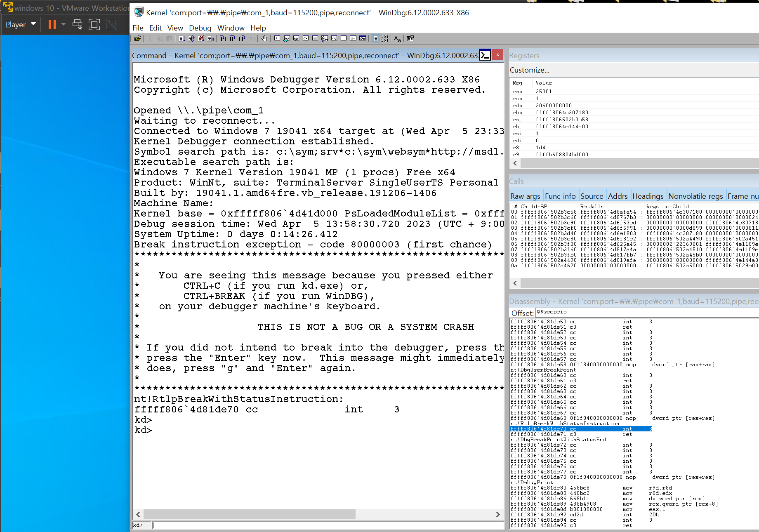Enable Source mode on toolbar toggle
The width and height of the screenshot is (759, 532).
[x=375, y=38]
